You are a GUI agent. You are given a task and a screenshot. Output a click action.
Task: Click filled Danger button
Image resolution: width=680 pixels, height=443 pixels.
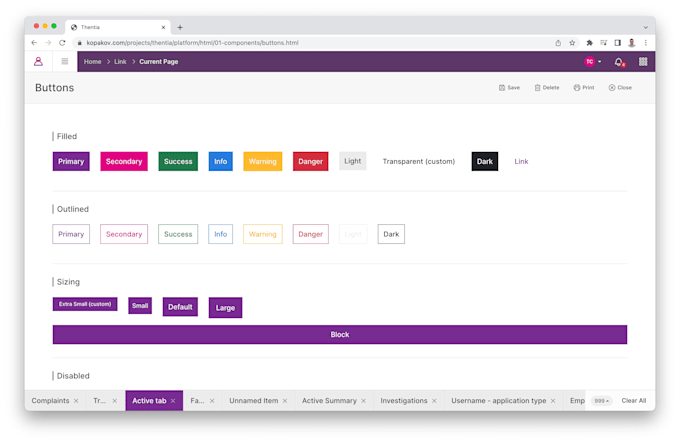coord(311,161)
